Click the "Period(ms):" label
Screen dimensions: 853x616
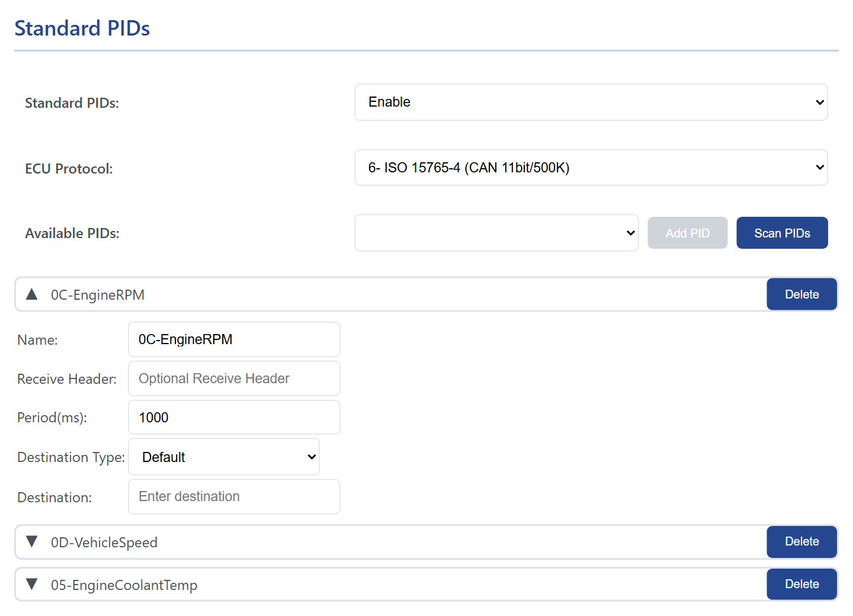pyautogui.click(x=52, y=418)
